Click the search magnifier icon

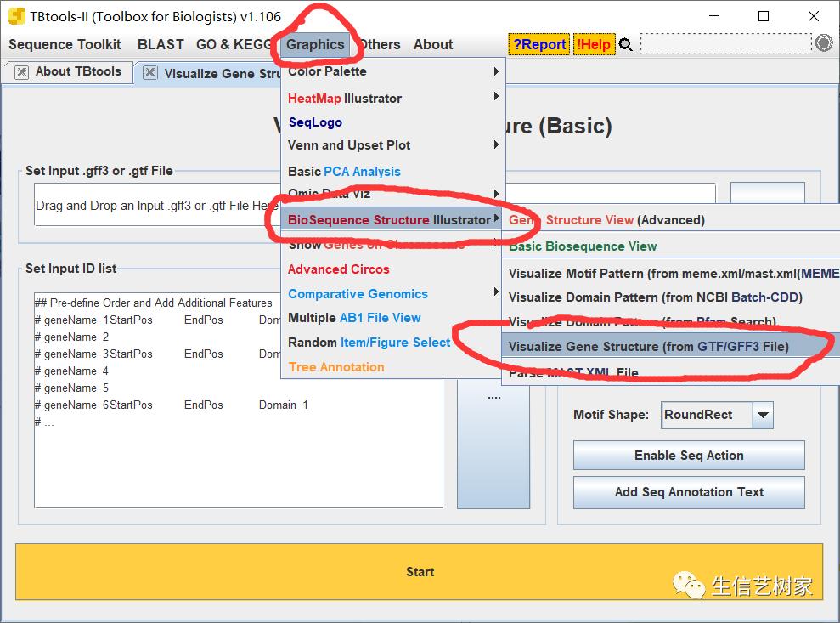click(626, 45)
